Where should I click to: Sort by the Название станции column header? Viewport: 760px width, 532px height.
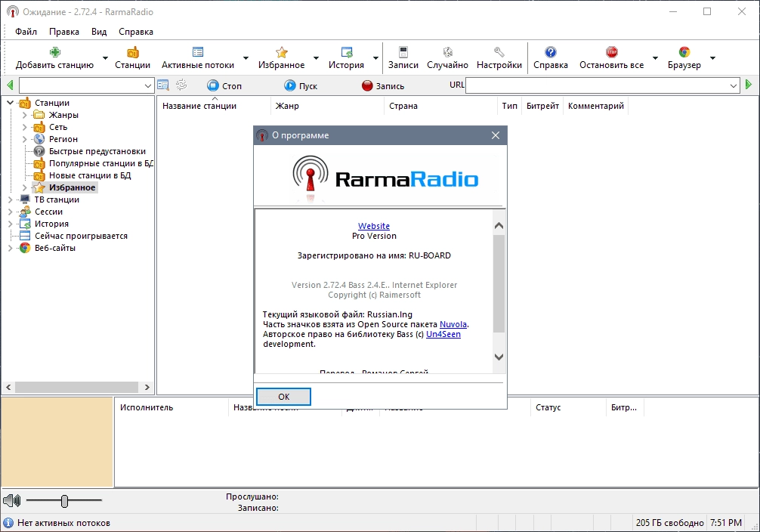(213, 106)
